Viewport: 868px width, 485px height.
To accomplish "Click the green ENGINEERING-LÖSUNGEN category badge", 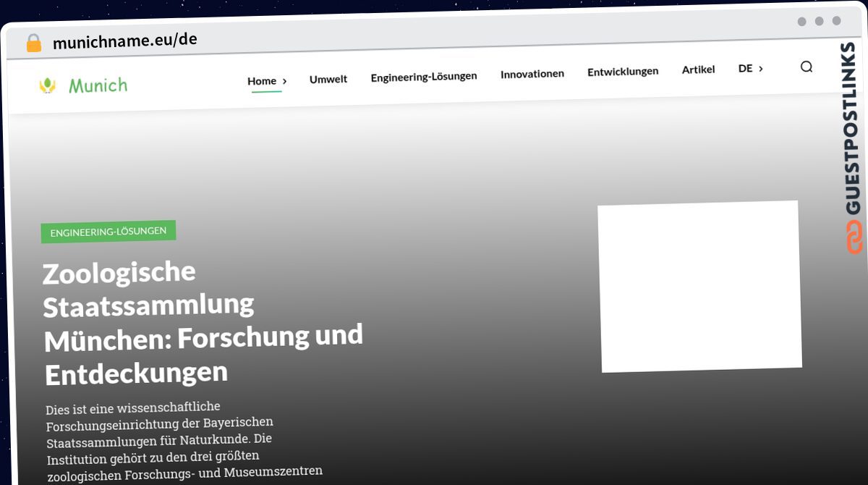I will point(109,232).
